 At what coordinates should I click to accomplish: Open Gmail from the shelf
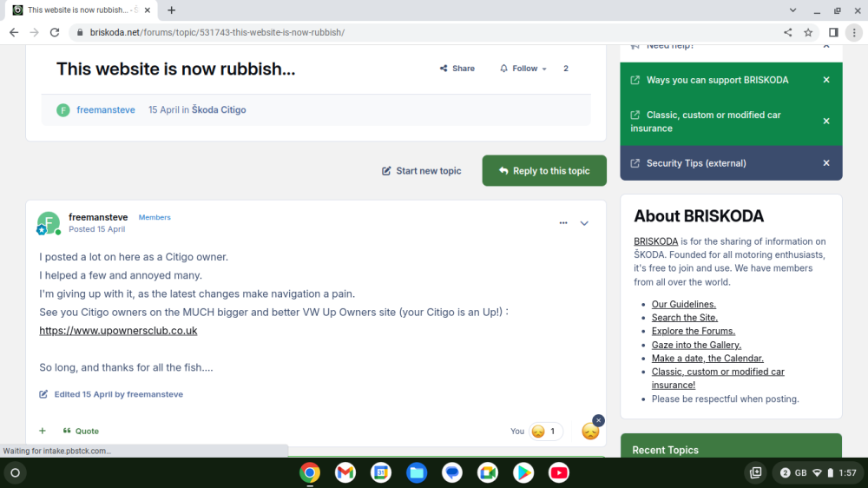345,472
